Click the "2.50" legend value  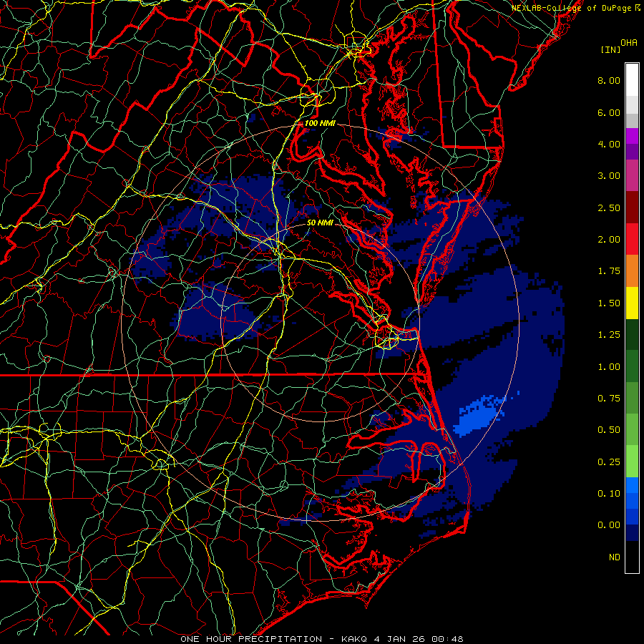(609, 208)
